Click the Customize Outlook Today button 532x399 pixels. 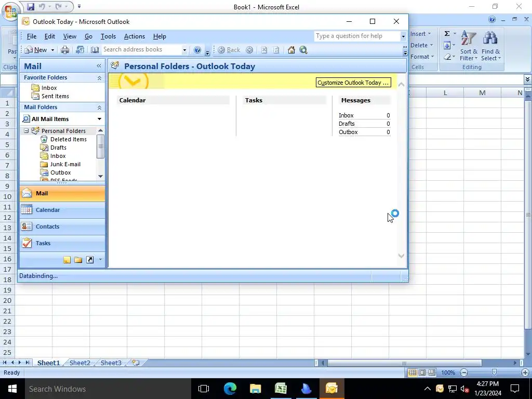353,83
